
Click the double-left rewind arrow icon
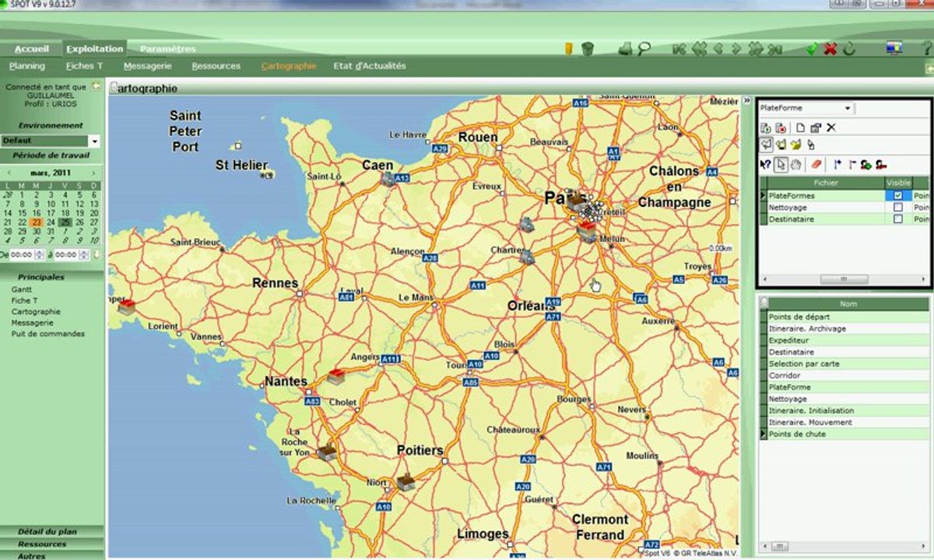point(699,48)
